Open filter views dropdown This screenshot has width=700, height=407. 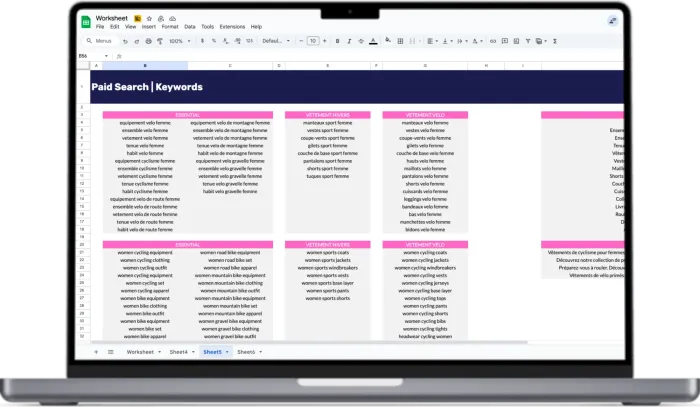(541, 41)
